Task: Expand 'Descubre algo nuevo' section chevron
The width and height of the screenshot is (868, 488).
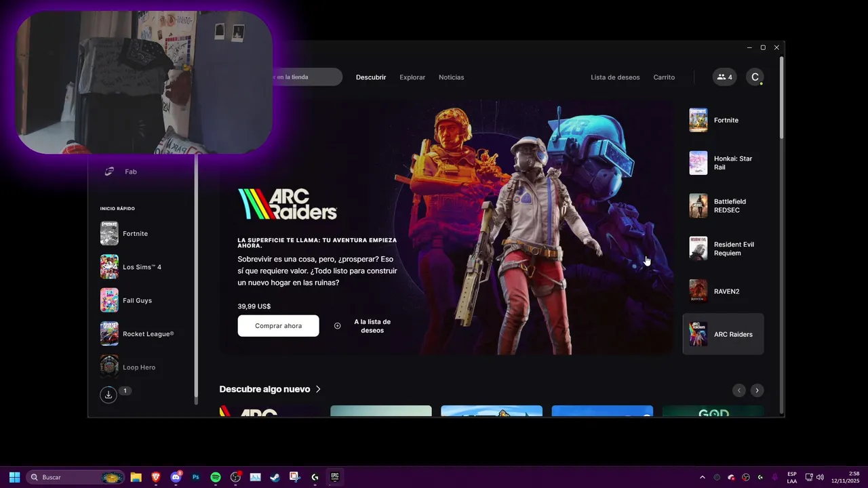Action: [x=318, y=389]
